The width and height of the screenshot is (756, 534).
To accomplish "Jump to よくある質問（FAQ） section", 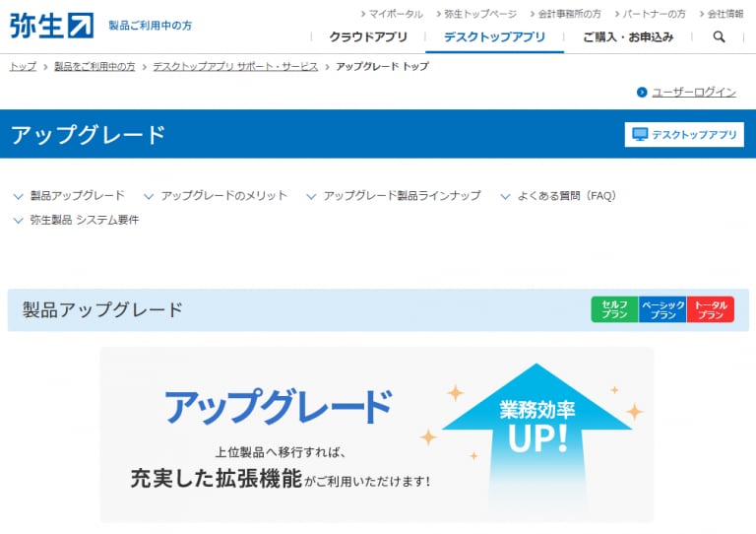I will pos(567,195).
